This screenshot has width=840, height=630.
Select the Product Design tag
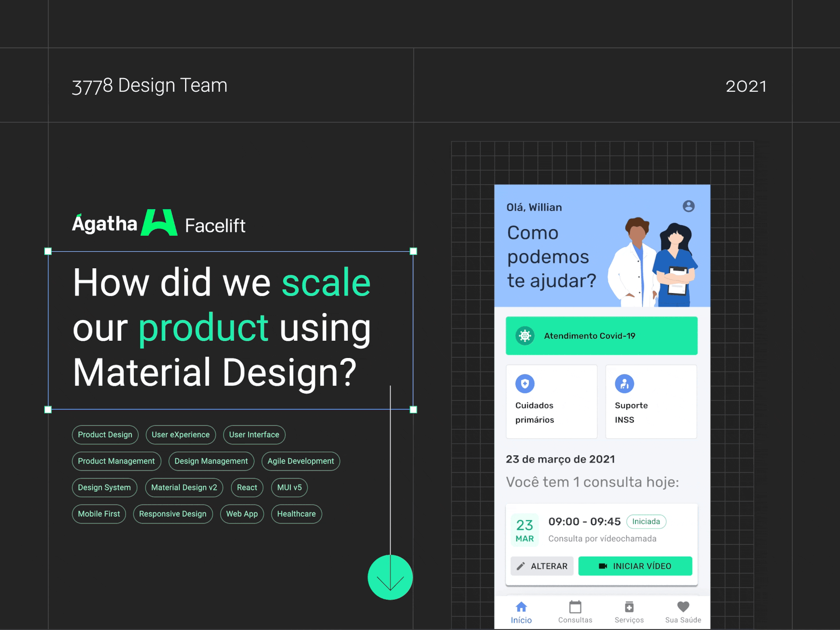coord(105,434)
